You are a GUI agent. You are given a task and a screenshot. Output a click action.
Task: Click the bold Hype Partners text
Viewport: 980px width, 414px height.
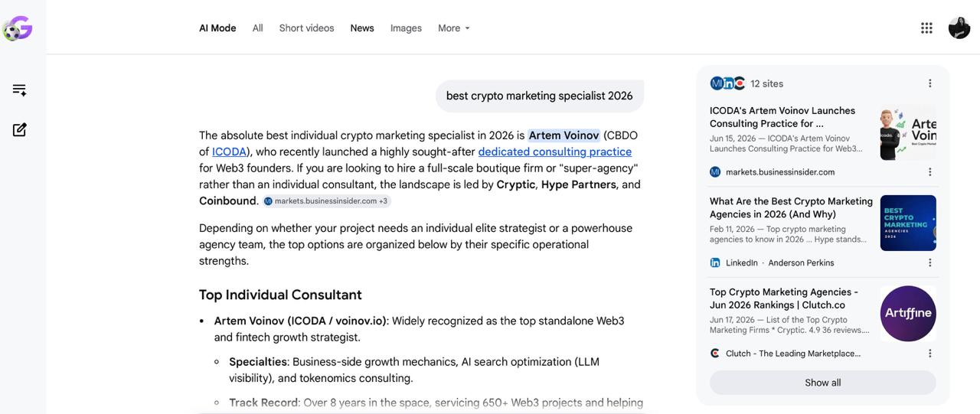[x=578, y=184]
